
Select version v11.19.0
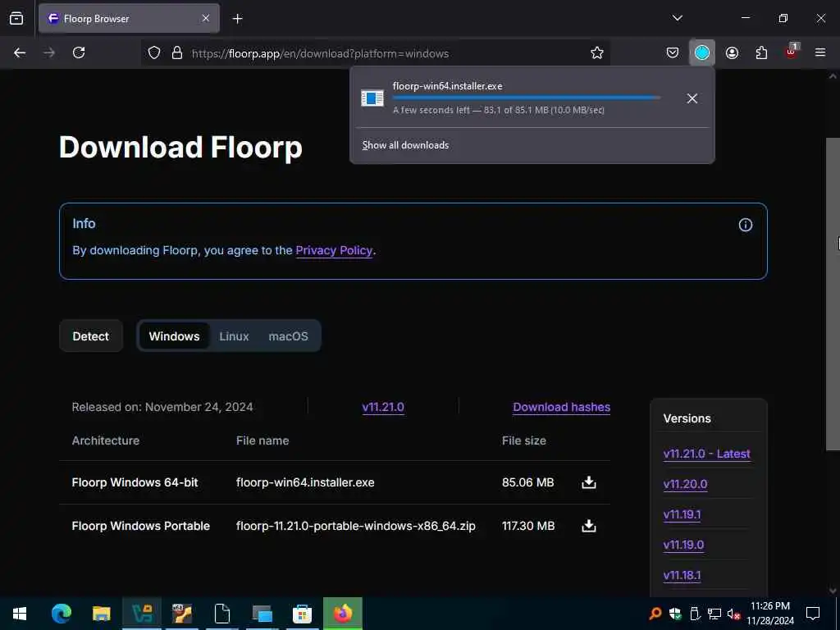click(683, 546)
